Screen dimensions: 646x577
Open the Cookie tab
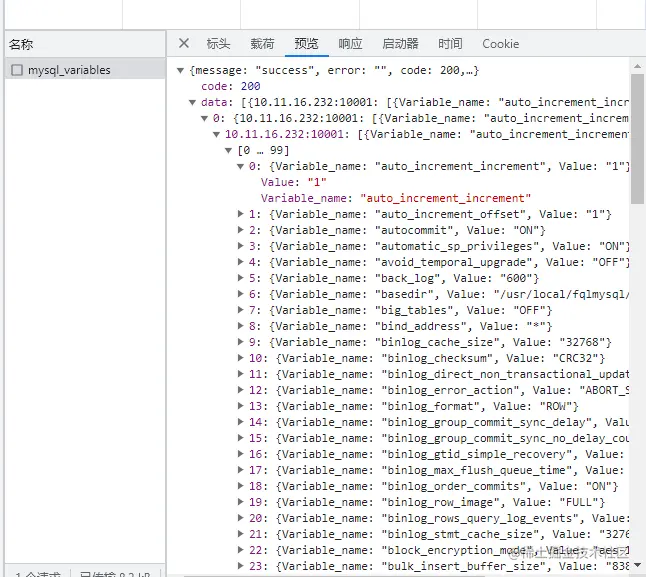coord(501,44)
